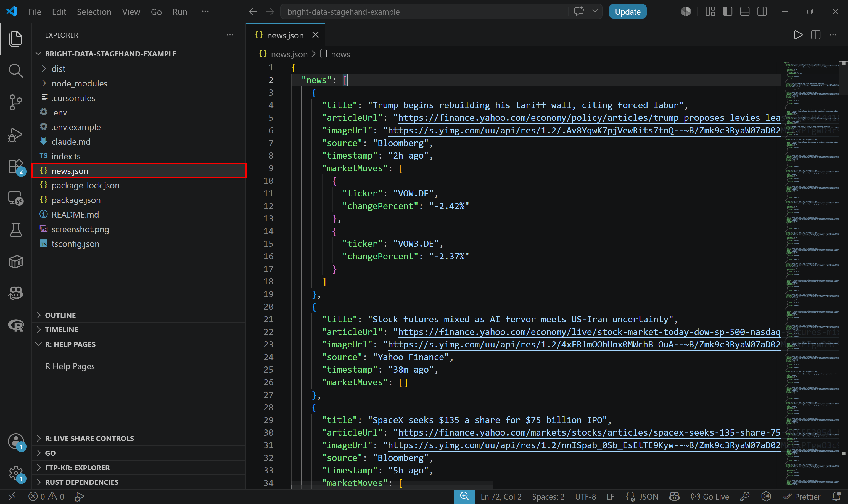The width and height of the screenshot is (848, 504).
Task: Open the Selection menu
Action: click(94, 12)
